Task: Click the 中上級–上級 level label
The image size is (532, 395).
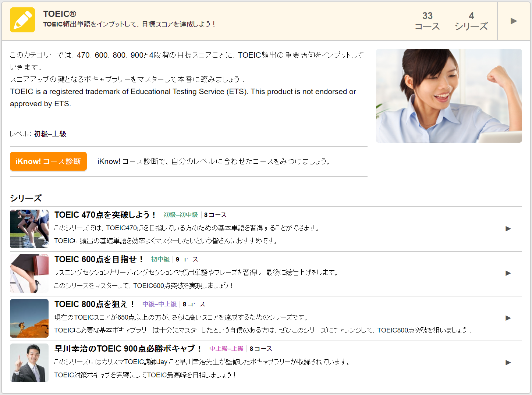Action: [x=226, y=349]
